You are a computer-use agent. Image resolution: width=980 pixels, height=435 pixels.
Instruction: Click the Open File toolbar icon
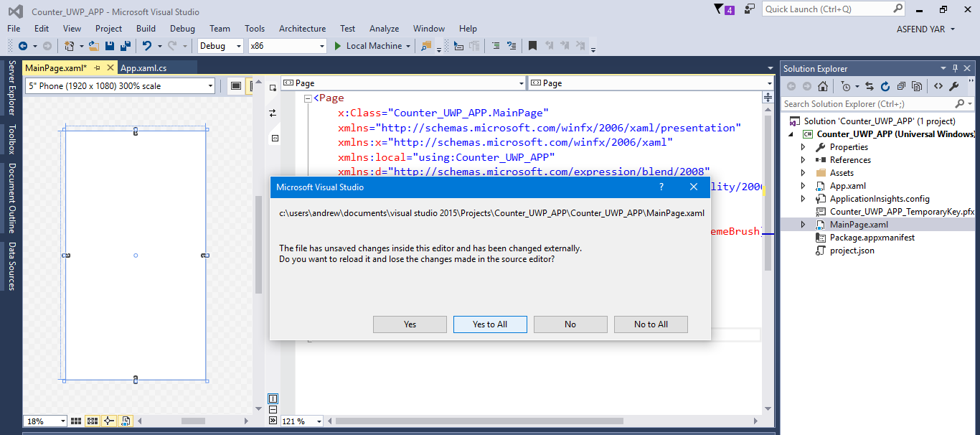93,46
